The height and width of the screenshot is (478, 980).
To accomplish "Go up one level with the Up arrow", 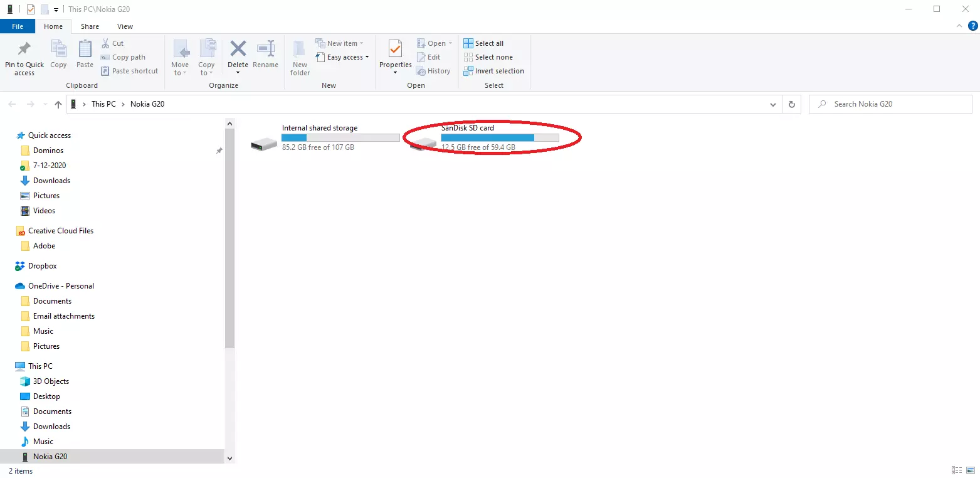I will point(58,104).
